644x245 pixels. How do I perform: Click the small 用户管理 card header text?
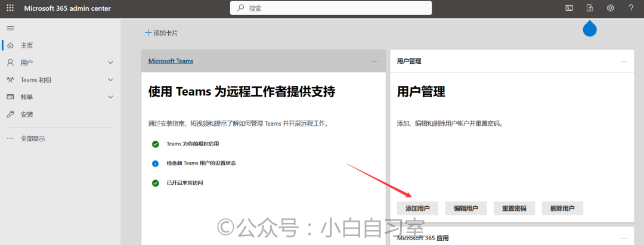409,61
